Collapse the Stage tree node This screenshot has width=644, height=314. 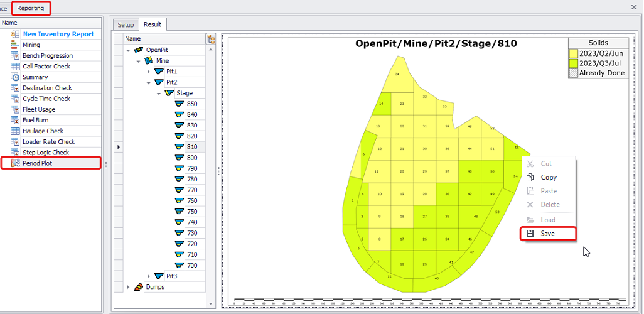pos(159,93)
